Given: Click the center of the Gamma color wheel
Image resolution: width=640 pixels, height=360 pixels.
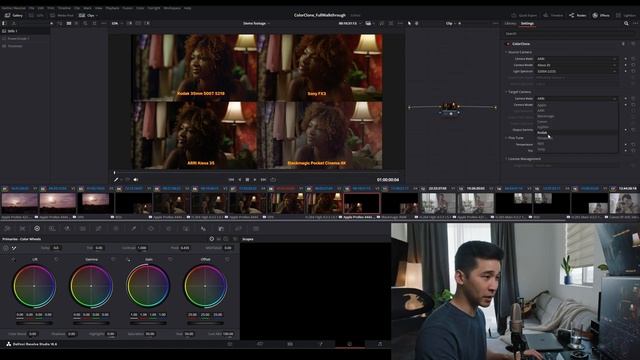Looking at the screenshot, I should click(x=91, y=286).
